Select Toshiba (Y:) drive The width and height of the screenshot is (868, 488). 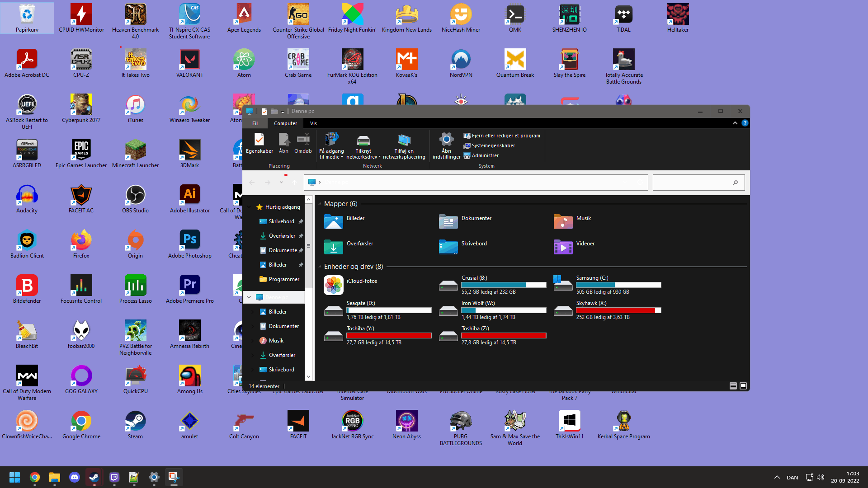[377, 335]
